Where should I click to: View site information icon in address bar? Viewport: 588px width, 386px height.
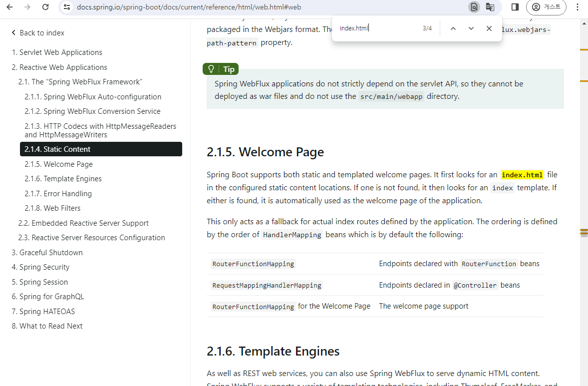(x=67, y=7)
